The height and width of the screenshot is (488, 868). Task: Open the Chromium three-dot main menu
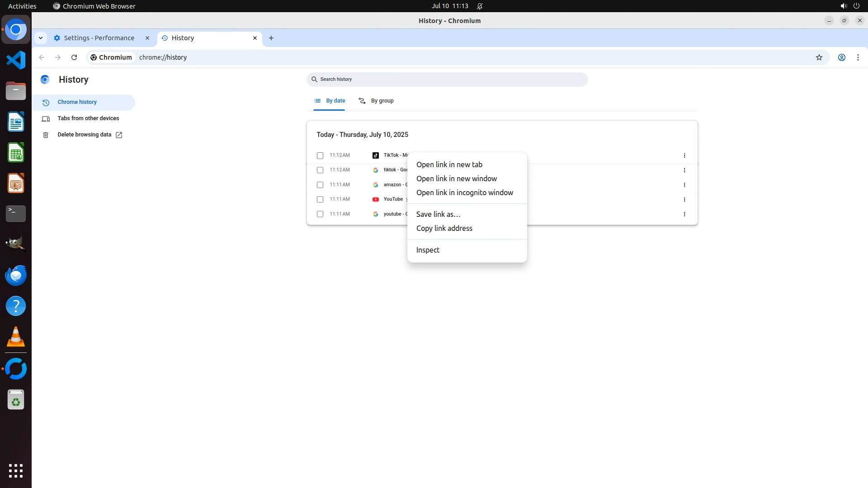point(858,57)
